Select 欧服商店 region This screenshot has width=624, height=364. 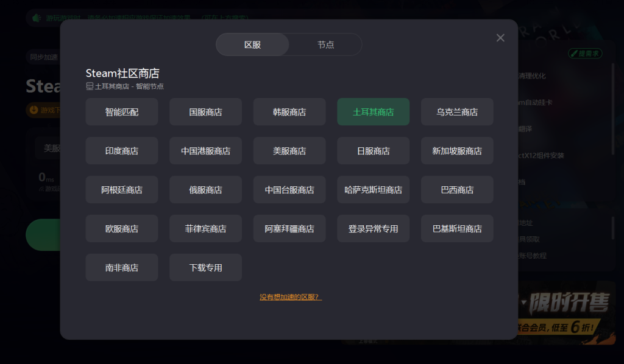pyautogui.click(x=122, y=229)
